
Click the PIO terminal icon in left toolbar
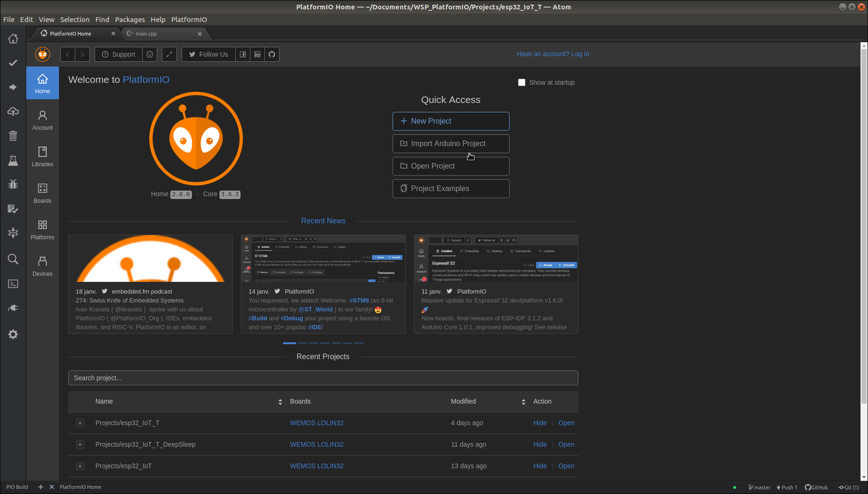(13, 284)
